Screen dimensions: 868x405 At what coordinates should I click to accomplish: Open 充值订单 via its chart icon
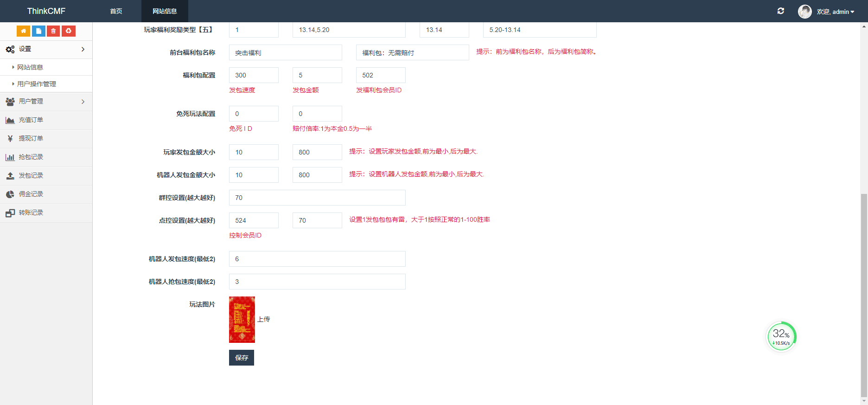10,120
